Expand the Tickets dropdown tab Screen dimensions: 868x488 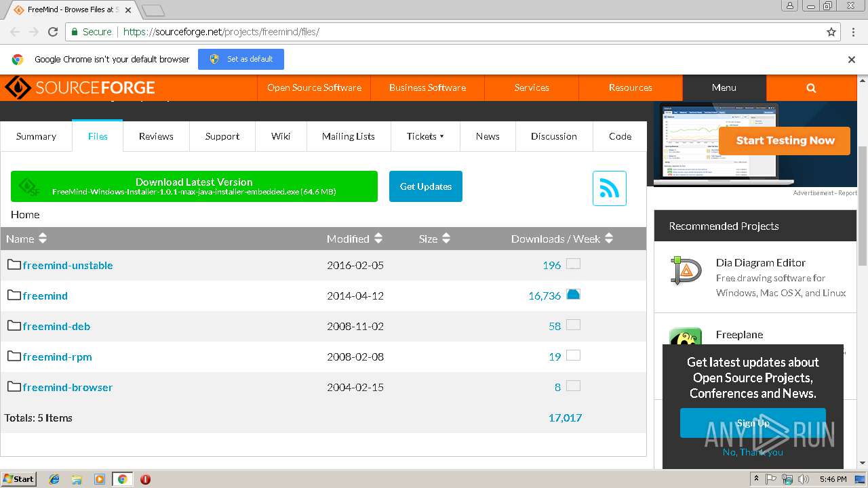426,136
